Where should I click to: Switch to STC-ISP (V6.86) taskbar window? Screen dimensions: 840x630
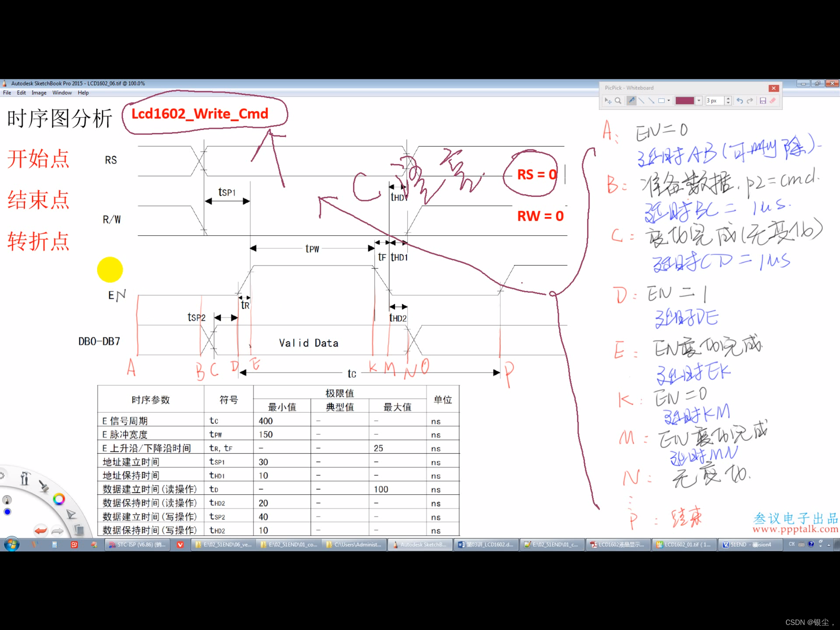(137, 545)
